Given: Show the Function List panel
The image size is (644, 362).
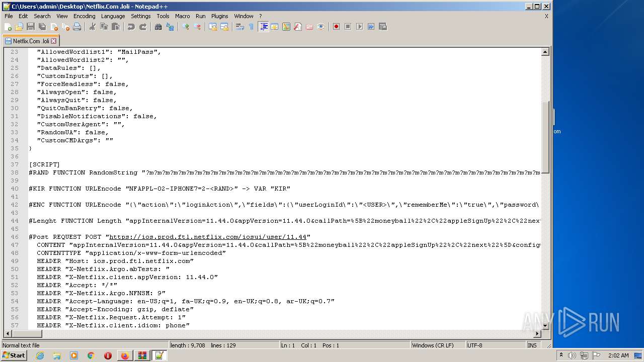Looking at the screenshot, I should (x=298, y=27).
